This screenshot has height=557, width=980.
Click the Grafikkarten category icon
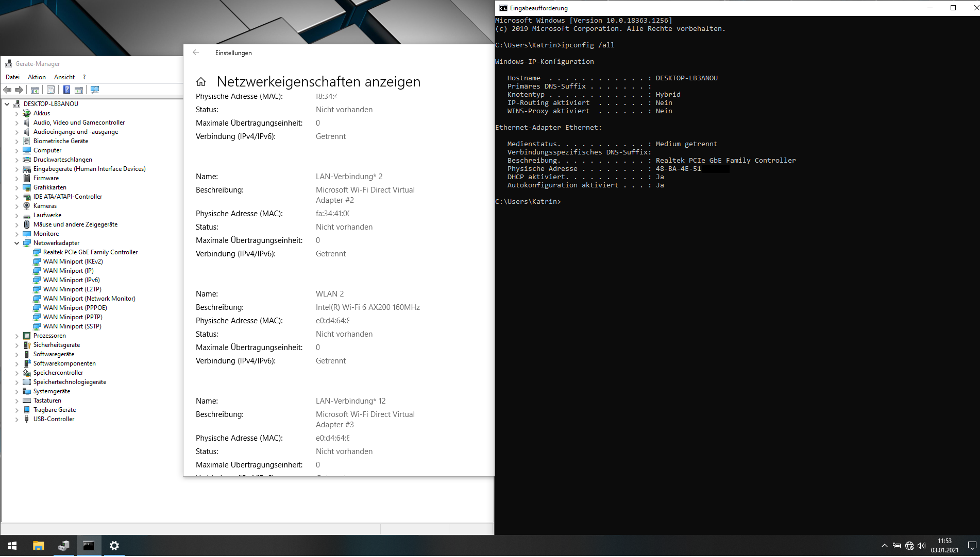pyautogui.click(x=27, y=187)
